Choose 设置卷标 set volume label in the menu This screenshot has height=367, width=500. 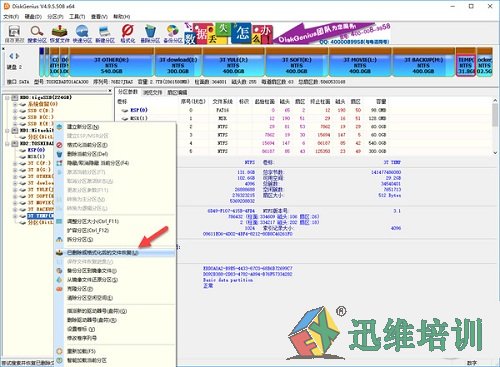point(115,329)
